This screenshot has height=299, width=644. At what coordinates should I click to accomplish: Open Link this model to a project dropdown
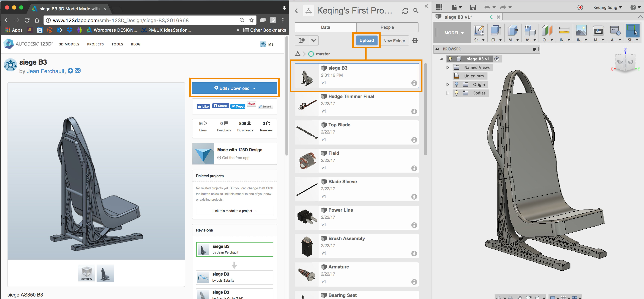[234, 211]
